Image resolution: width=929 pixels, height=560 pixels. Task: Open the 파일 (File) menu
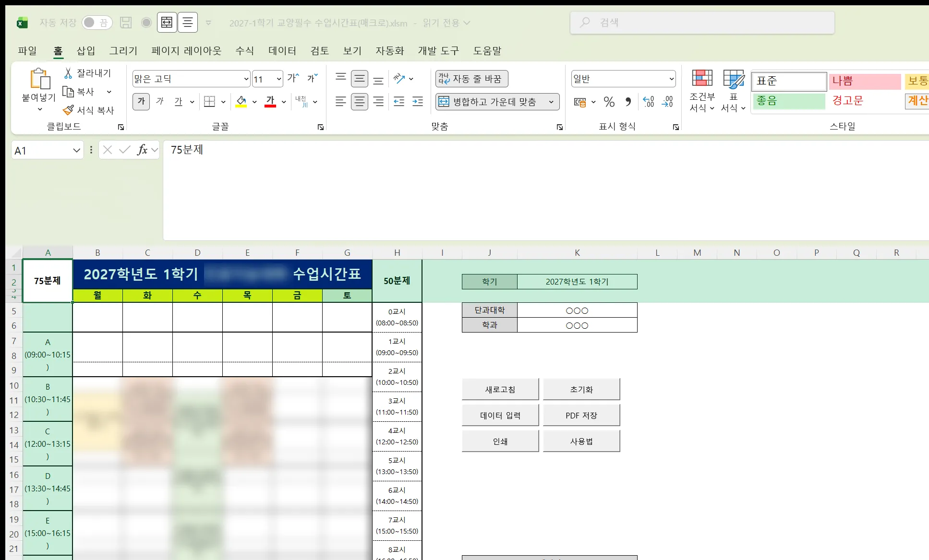[27, 50]
